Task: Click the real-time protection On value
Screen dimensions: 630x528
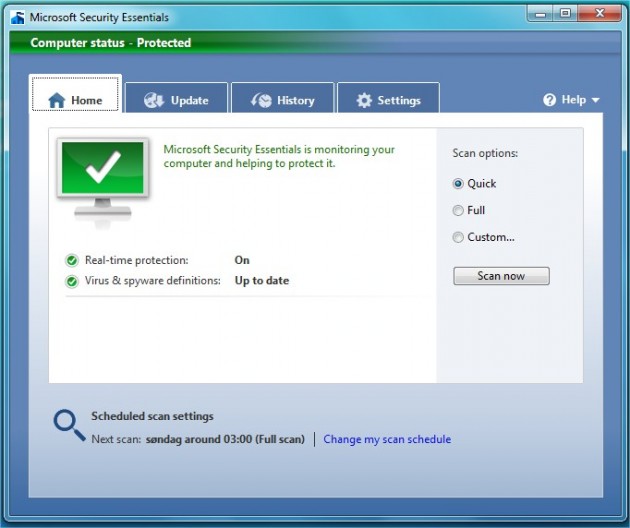Action: pyautogui.click(x=242, y=260)
